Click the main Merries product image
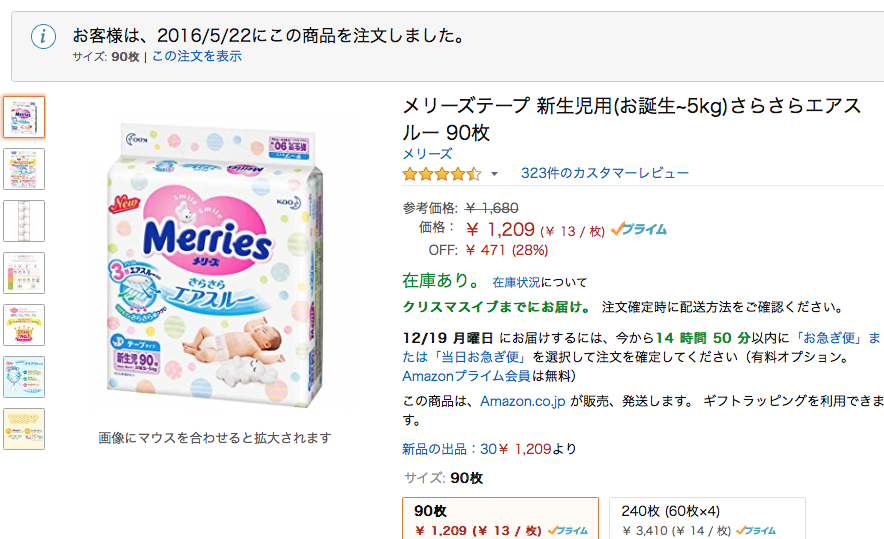 coord(214,264)
